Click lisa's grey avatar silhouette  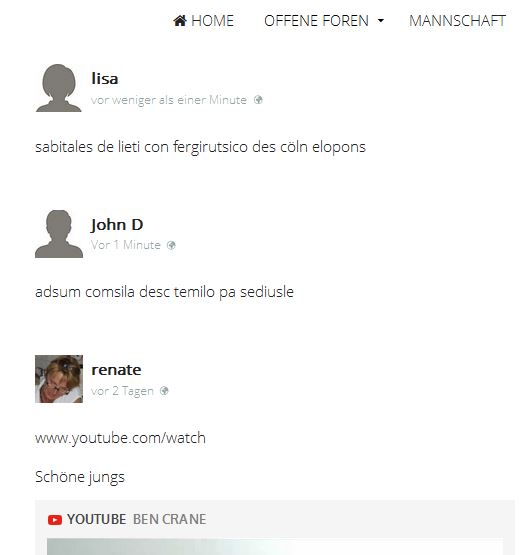coord(59,88)
